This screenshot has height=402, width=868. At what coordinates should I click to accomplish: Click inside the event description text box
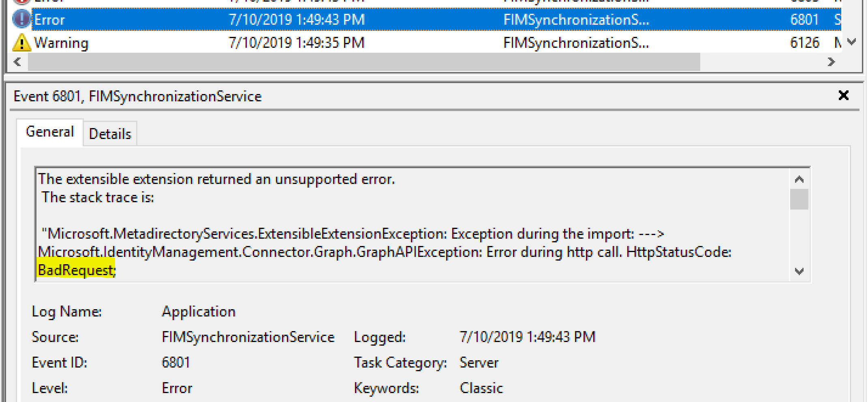405,215
